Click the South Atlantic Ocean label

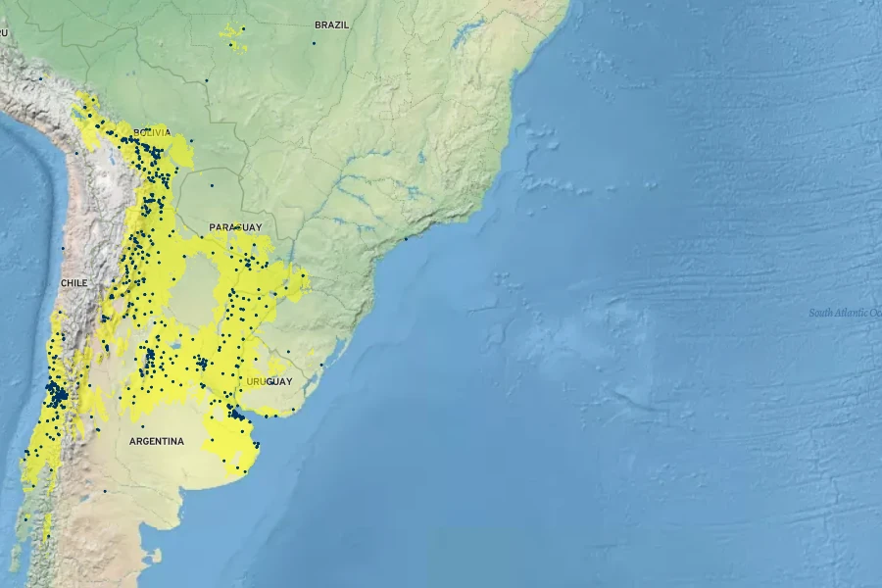pyautogui.click(x=844, y=313)
